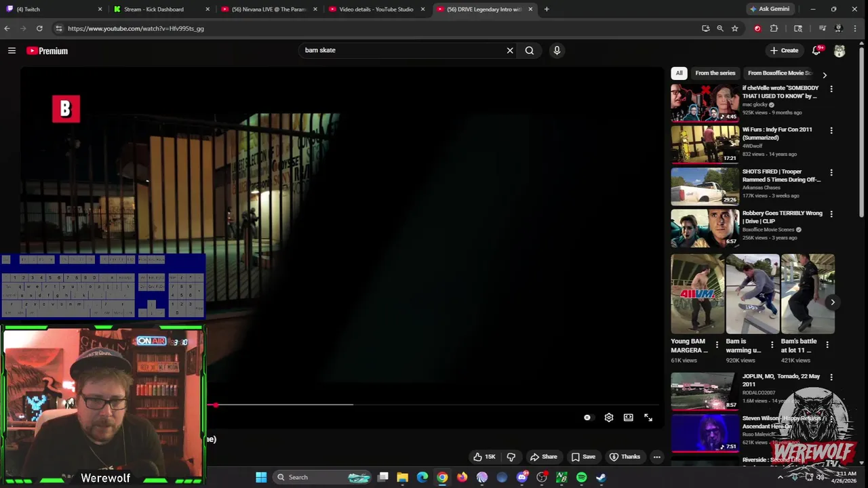
Task: Switch to 'Stream - Kick Dashboard' tab
Action: tap(161, 9)
